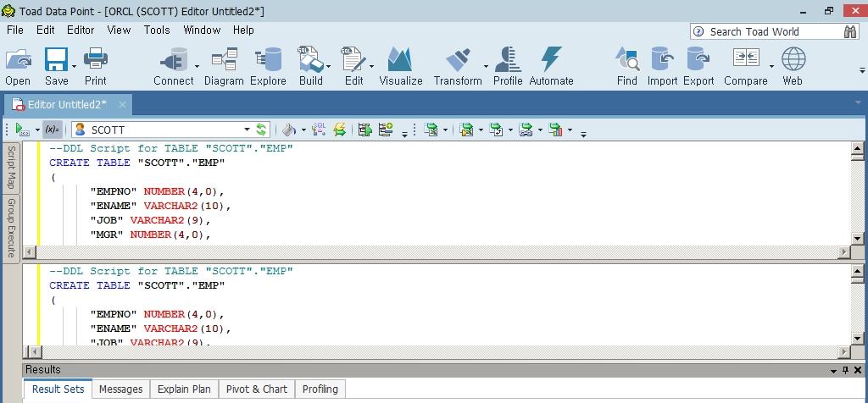Close the Editor Untitled2 tab
The image size is (868, 403).
122,104
